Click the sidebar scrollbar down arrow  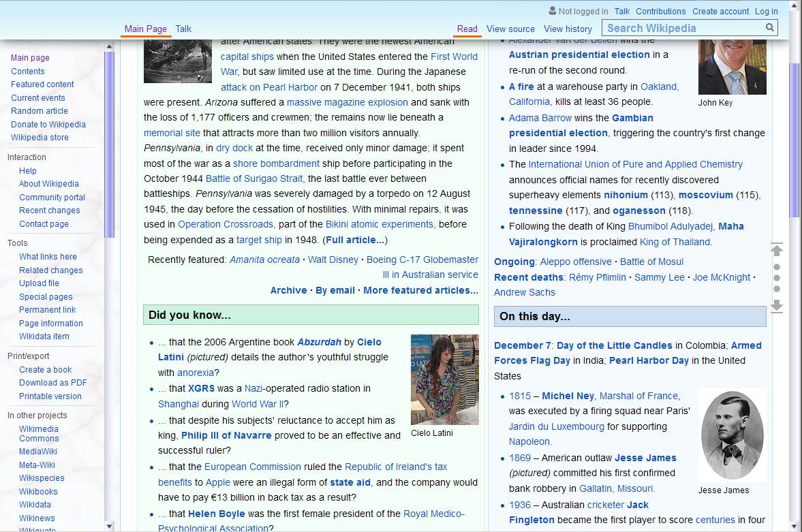(x=109, y=526)
